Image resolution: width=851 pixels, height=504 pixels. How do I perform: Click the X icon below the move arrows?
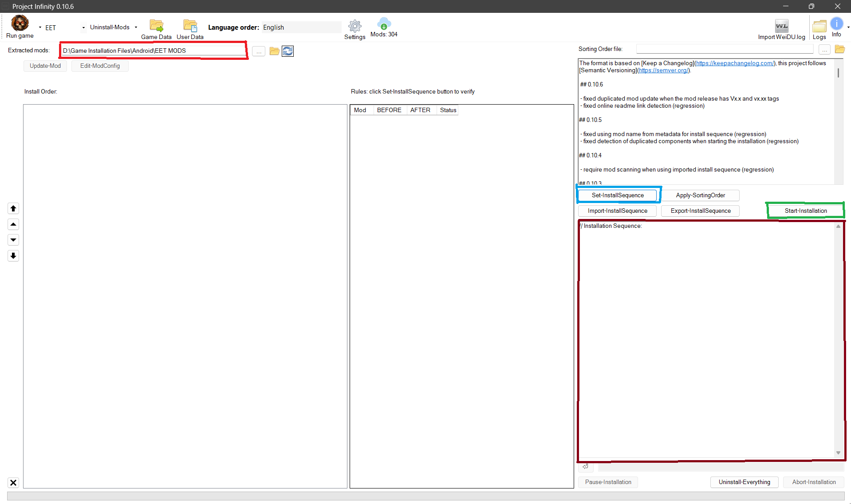pos(13,483)
